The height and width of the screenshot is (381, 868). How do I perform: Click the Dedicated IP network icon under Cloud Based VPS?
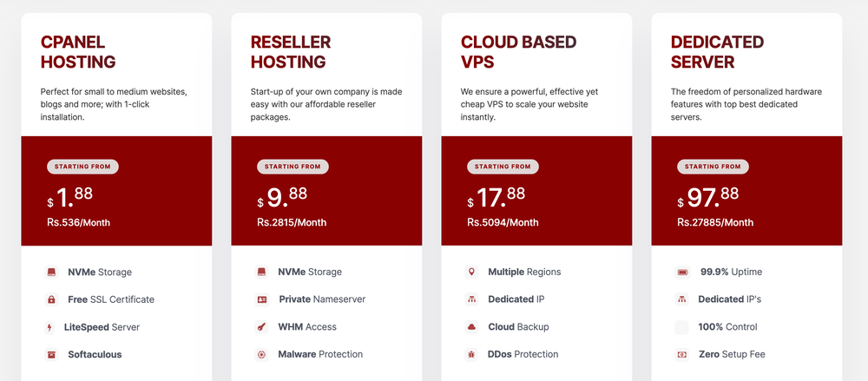click(471, 299)
